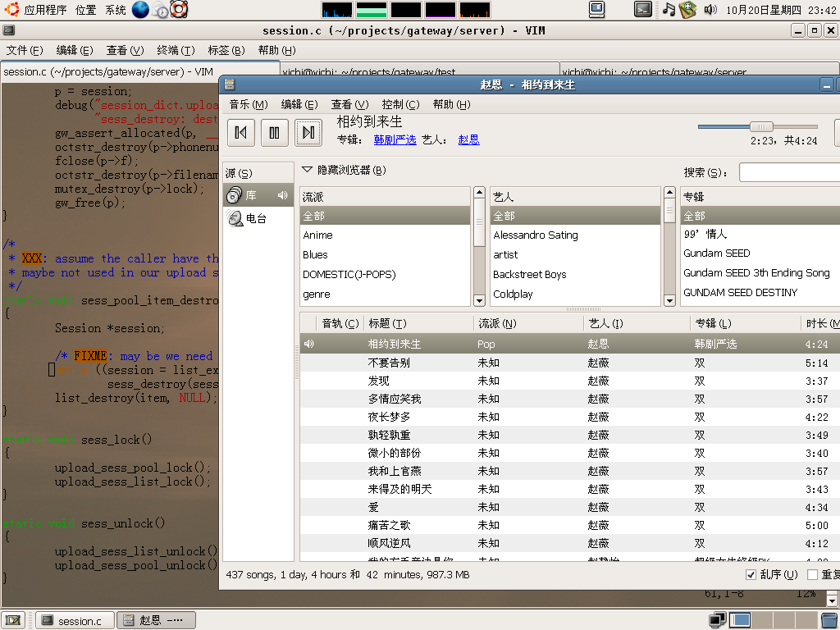The width and height of the screenshot is (840, 630).
Task: Open the 文件 menu in terminal window
Action: pyautogui.click(x=24, y=50)
